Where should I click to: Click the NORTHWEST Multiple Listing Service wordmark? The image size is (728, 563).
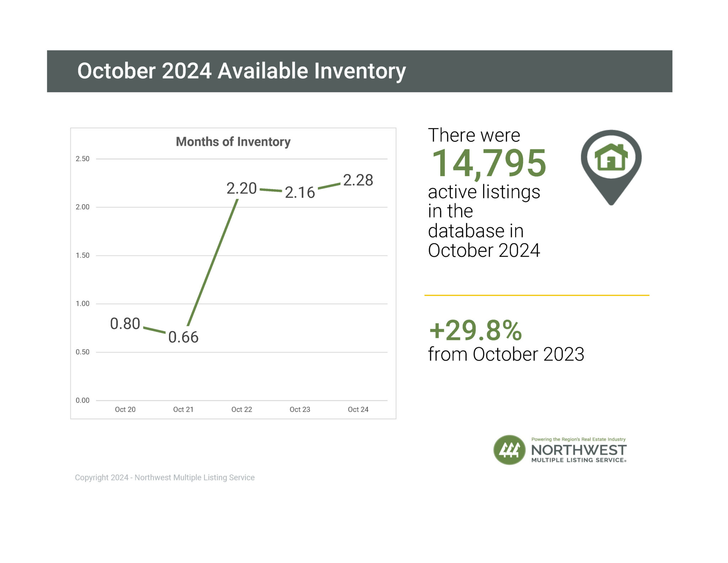pos(578,452)
